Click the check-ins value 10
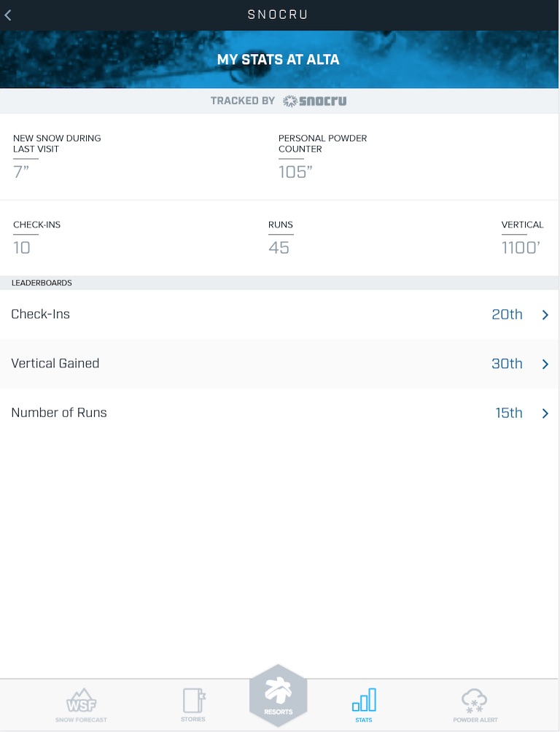This screenshot has height=732, width=560. click(21, 247)
